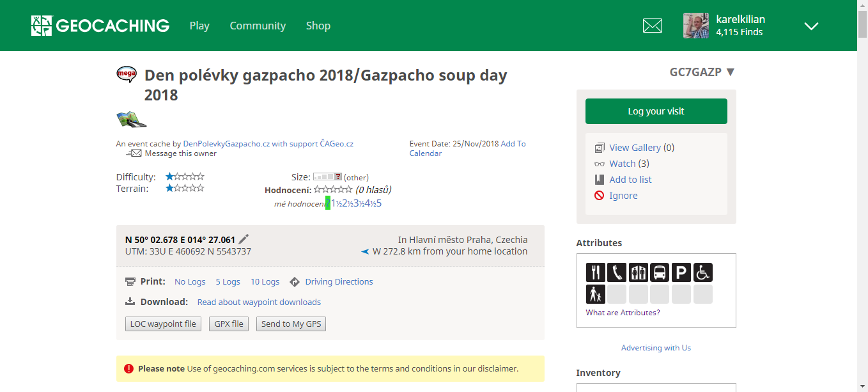Click the Geocaching logo
The width and height of the screenshot is (868, 392).
[100, 26]
